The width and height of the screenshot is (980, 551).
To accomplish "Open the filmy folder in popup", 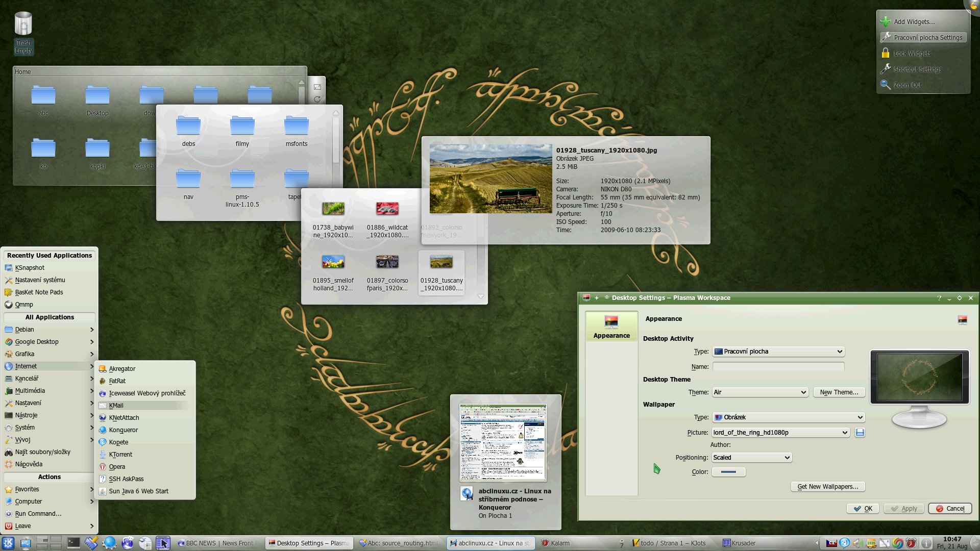I will (242, 131).
